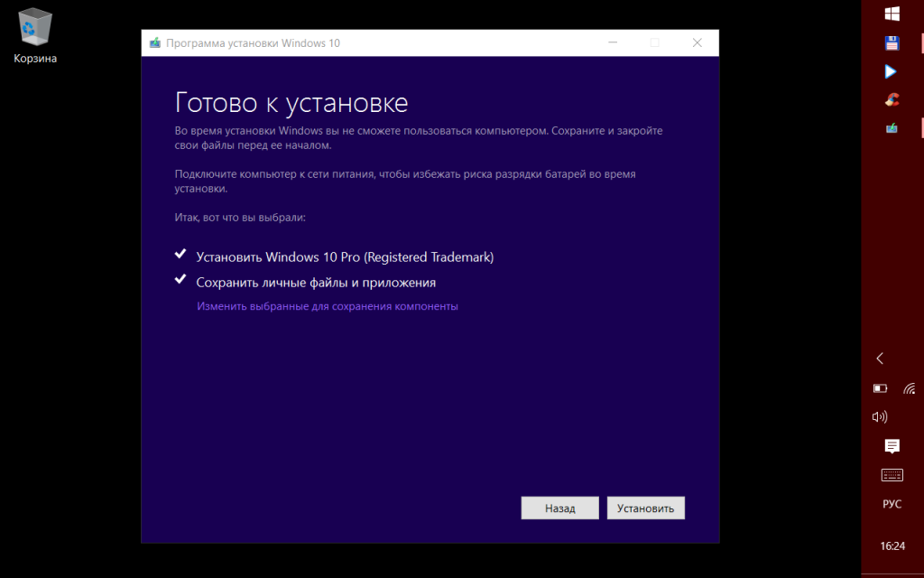This screenshot has width=924, height=578.
Task: Open CCleaner from the taskbar
Action: 892,99
